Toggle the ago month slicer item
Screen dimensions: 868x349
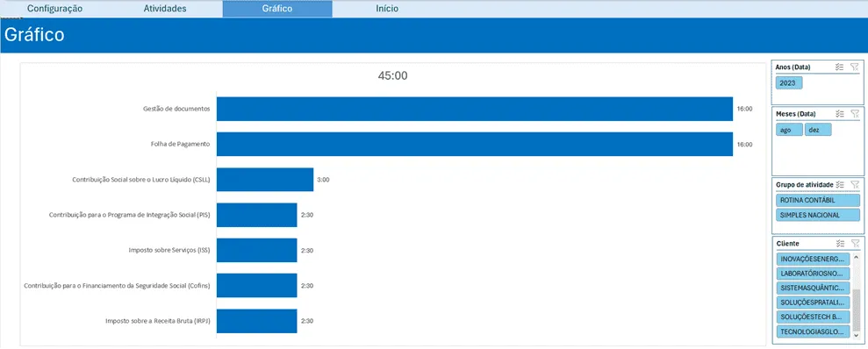coord(789,130)
